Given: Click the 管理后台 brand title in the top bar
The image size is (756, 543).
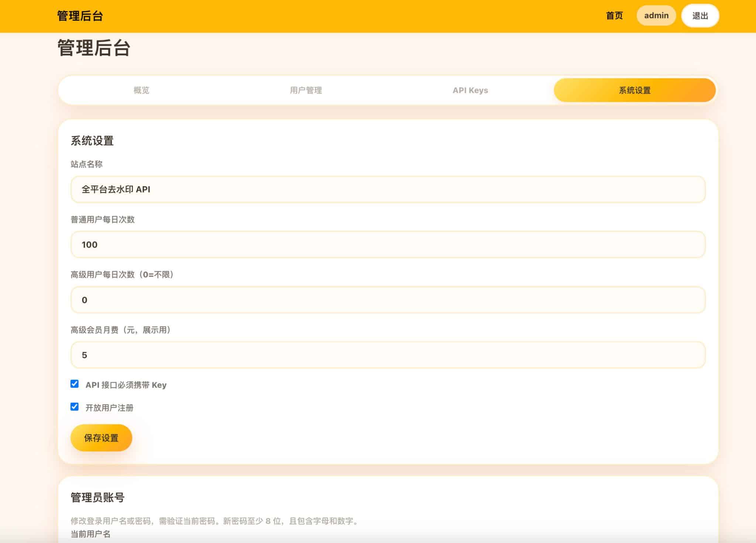Looking at the screenshot, I should 80,16.
